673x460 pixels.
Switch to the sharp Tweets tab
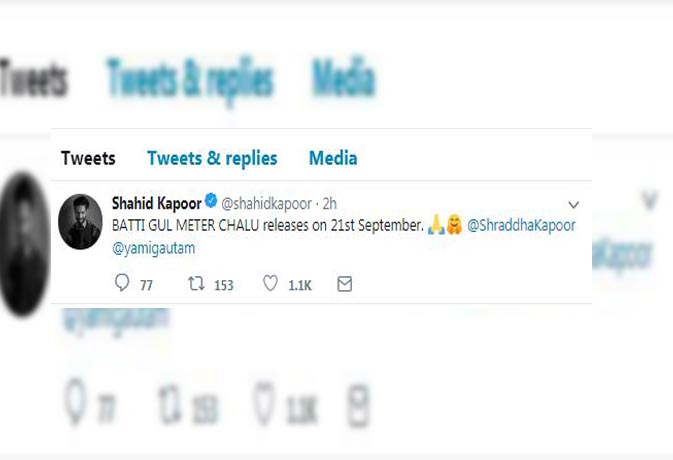tap(88, 158)
